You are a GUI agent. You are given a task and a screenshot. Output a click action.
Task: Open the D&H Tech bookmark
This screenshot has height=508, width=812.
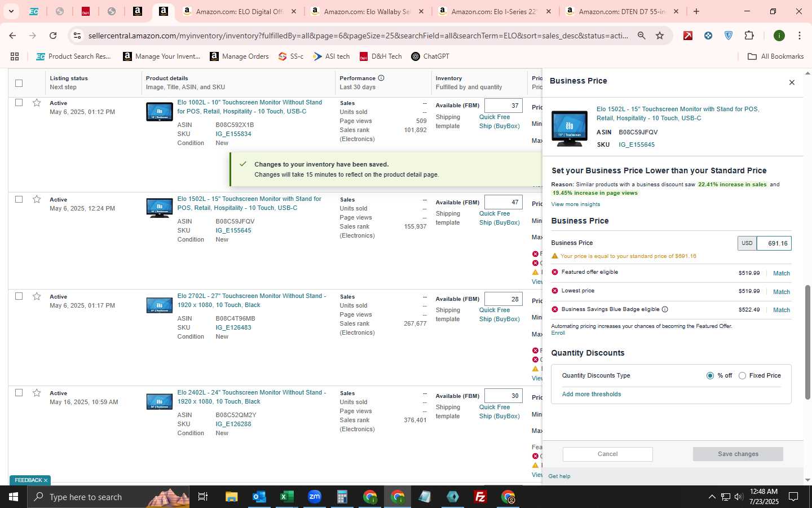[381, 56]
